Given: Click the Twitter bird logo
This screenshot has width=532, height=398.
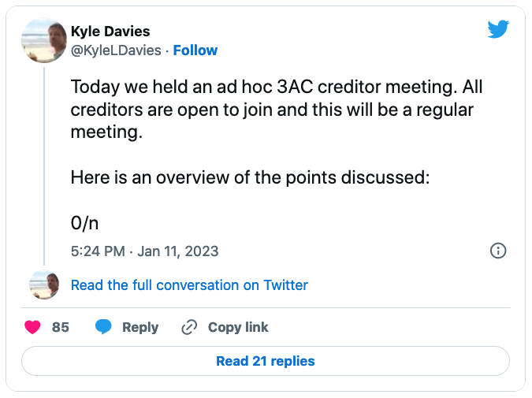Looking at the screenshot, I should pos(497,30).
